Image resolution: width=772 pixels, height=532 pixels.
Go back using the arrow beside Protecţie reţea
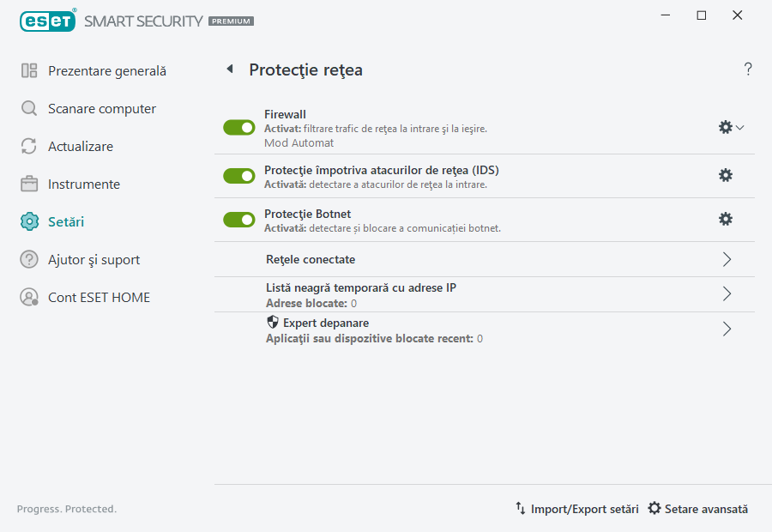229,69
